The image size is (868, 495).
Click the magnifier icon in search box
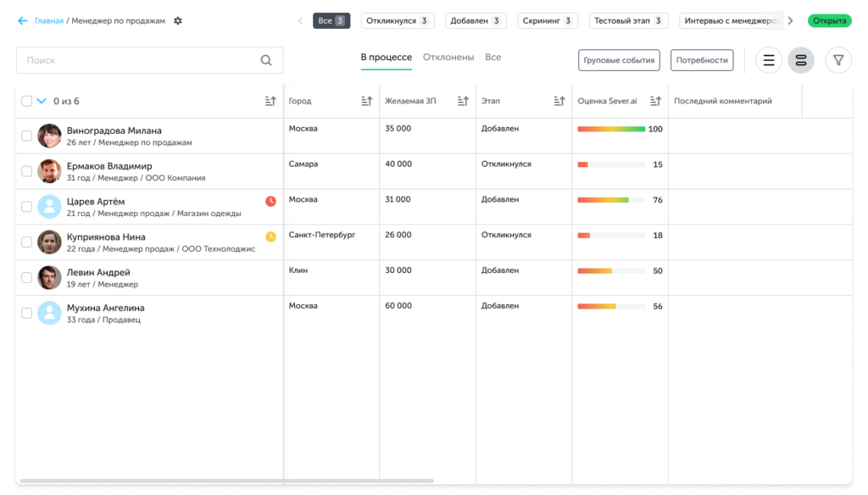click(x=266, y=60)
